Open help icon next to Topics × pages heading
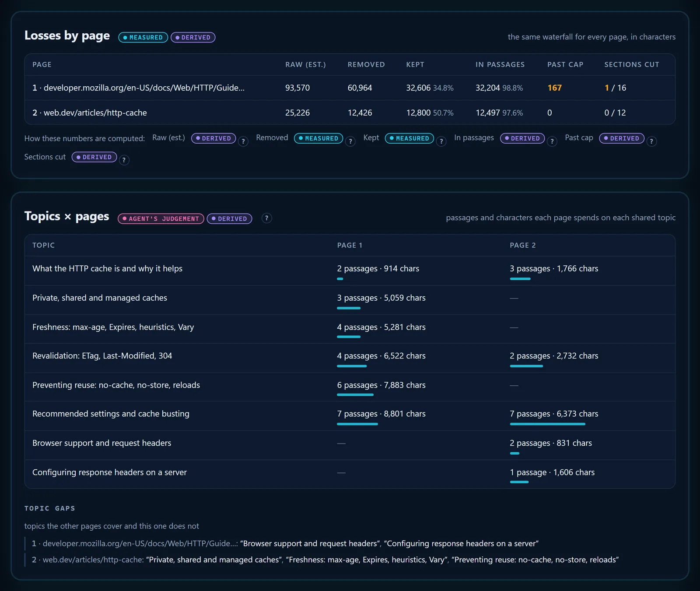The width and height of the screenshot is (700, 591). [x=266, y=218]
